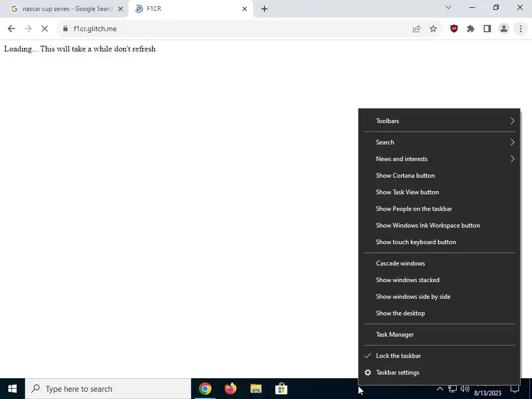This screenshot has width=532, height=399.
Task: Expand News and interests submenu
Action: 439,159
